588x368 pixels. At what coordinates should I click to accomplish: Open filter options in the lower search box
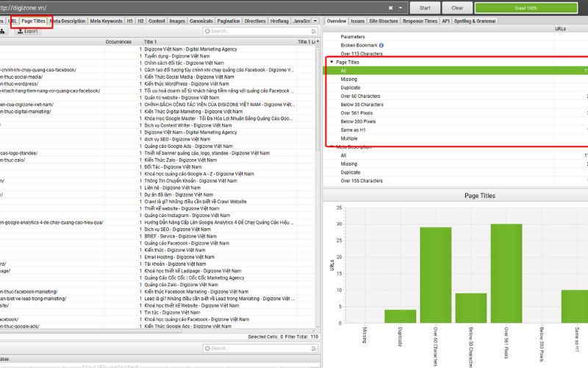pyautogui.click(x=314, y=348)
